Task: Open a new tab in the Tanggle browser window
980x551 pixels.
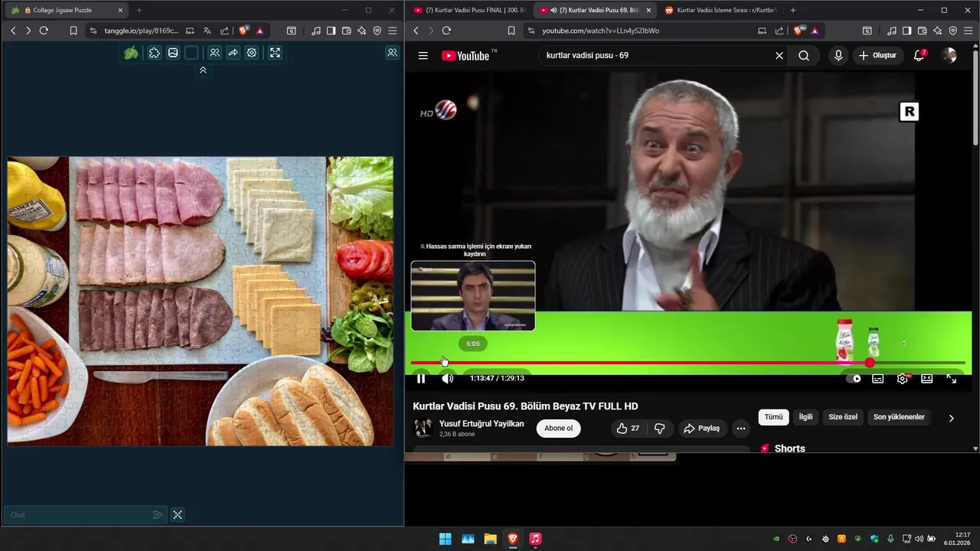Action: click(139, 10)
